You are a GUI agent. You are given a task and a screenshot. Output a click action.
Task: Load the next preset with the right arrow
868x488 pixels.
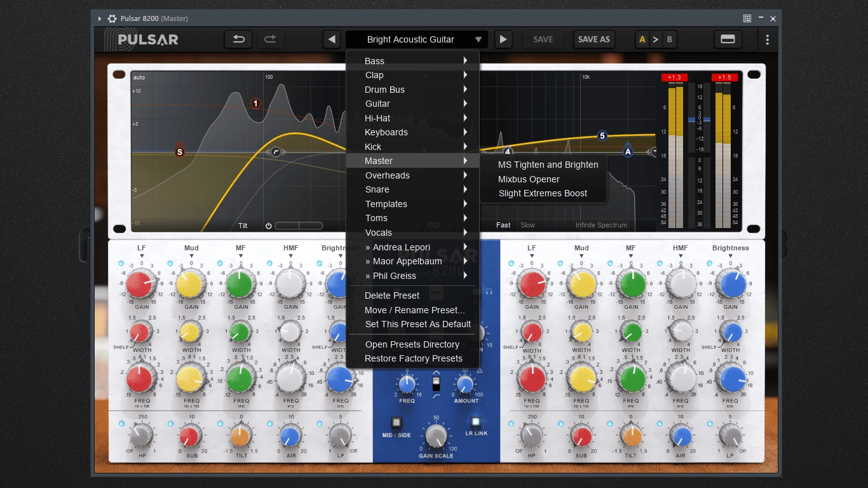click(x=503, y=39)
